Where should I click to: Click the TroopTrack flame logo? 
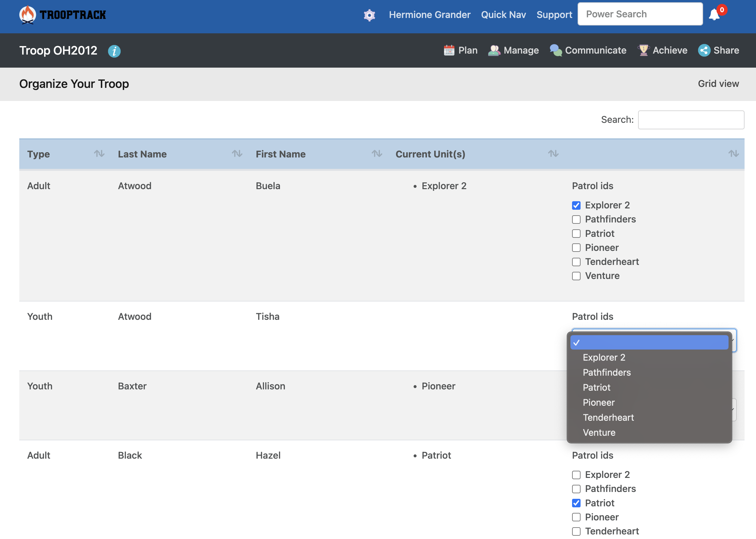tap(27, 15)
